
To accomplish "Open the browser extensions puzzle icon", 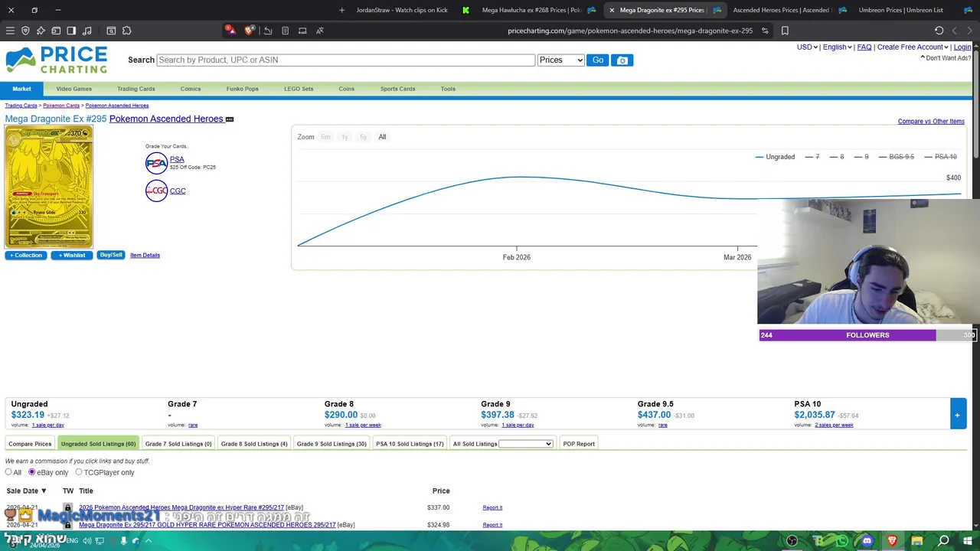I will point(126,31).
